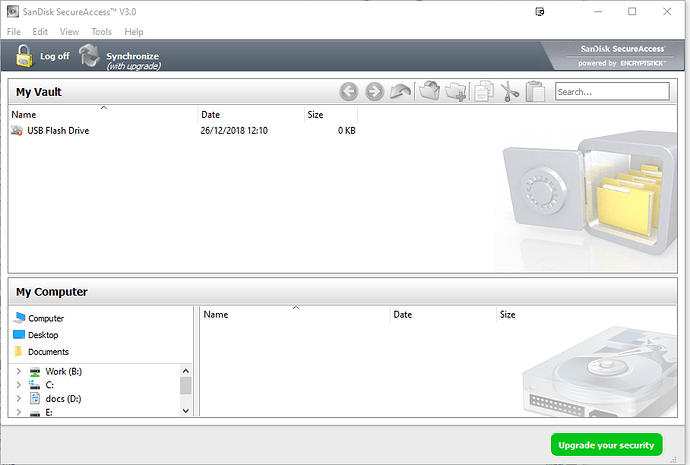Click the Up one level arrow icon
The height and width of the screenshot is (465, 690).
pos(400,92)
